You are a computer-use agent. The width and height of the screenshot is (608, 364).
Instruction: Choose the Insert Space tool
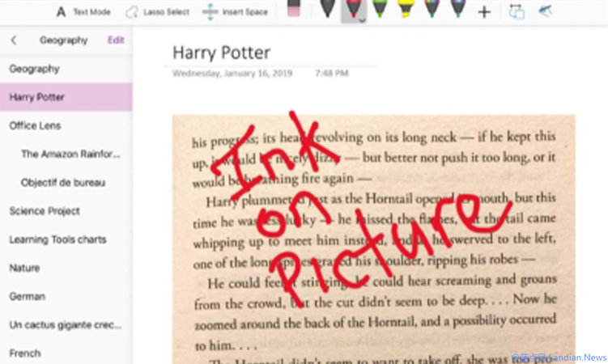236,12
